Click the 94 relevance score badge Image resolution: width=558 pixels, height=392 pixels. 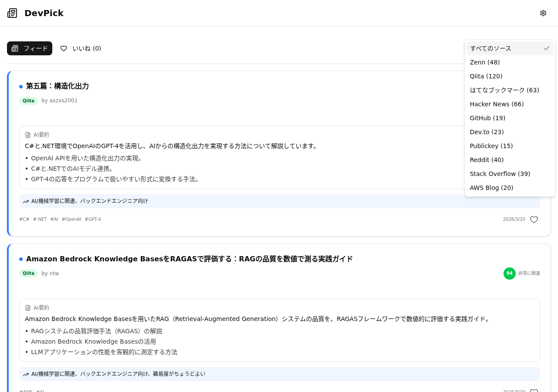pyautogui.click(x=509, y=274)
